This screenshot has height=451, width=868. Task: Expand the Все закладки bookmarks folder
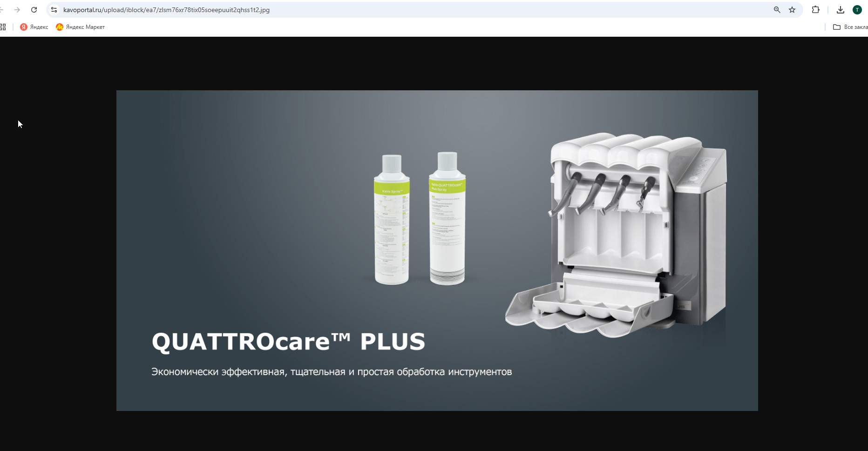click(x=850, y=27)
